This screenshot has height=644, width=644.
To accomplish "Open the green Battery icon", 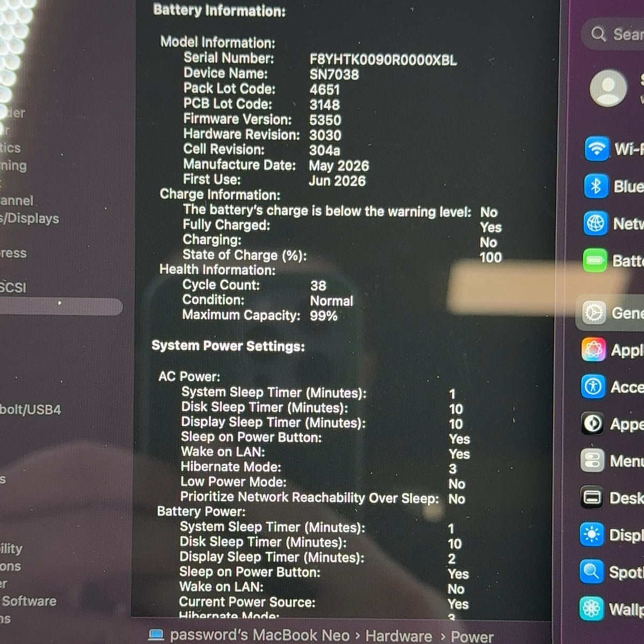I will (595, 261).
